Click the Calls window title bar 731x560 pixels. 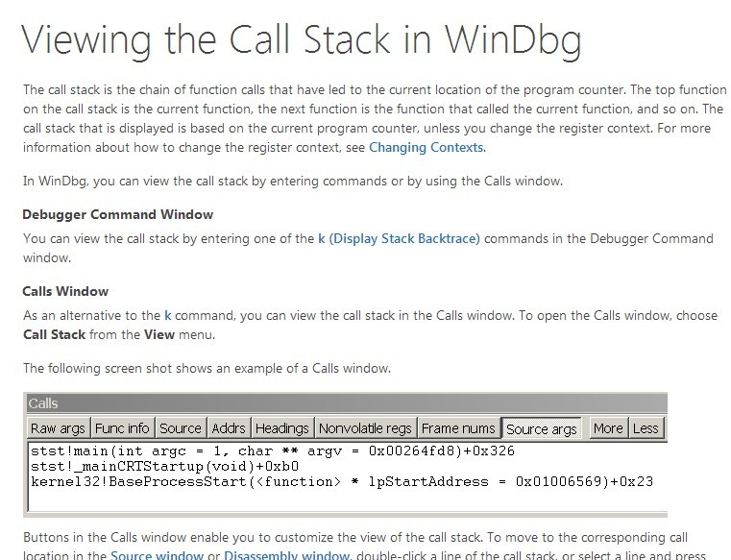pyautogui.click(x=346, y=403)
